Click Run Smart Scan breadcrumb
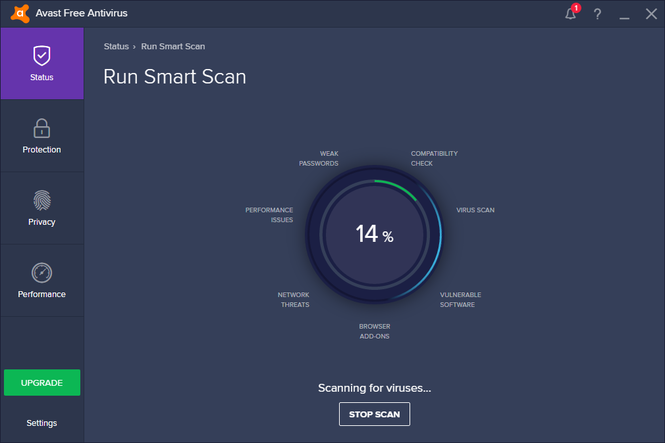This screenshot has height=443, width=665. 173,46
